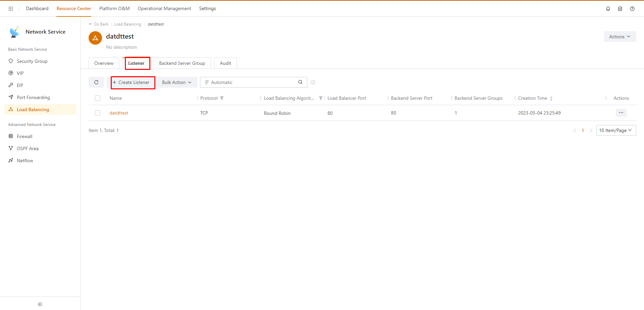Click the help question mark icon
The height and width of the screenshot is (310, 644).
tap(632, 9)
